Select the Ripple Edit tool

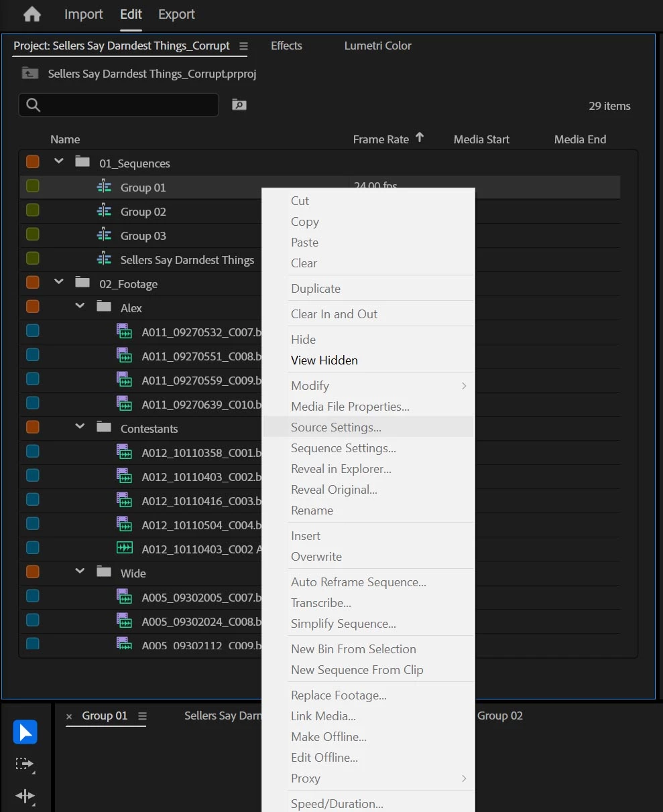25,796
